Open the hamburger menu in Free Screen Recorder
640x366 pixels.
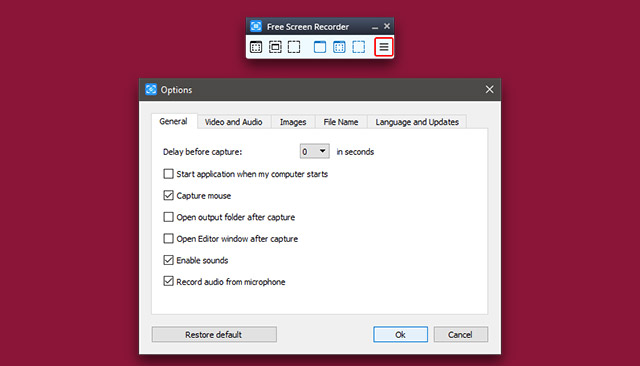click(x=384, y=47)
